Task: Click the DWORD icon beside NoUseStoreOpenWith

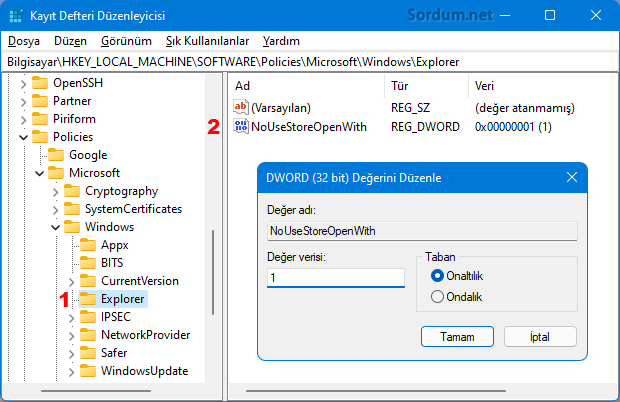Action: 241,126
